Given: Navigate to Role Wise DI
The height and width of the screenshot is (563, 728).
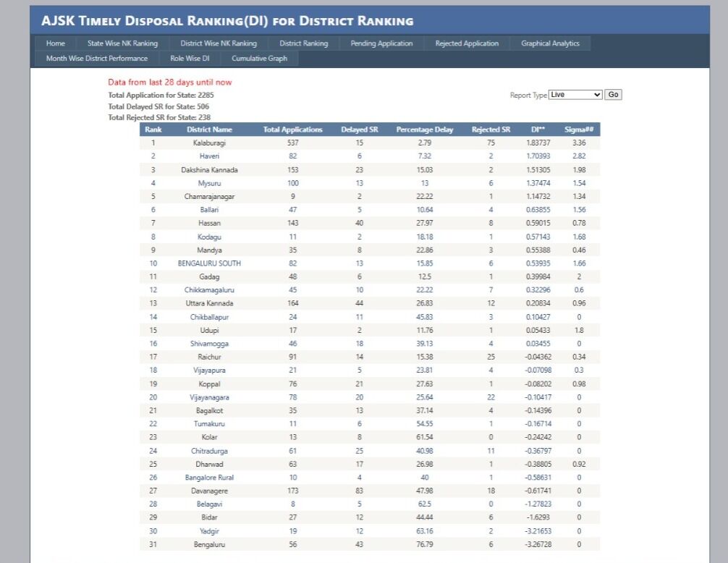Looking at the screenshot, I should [190, 59].
